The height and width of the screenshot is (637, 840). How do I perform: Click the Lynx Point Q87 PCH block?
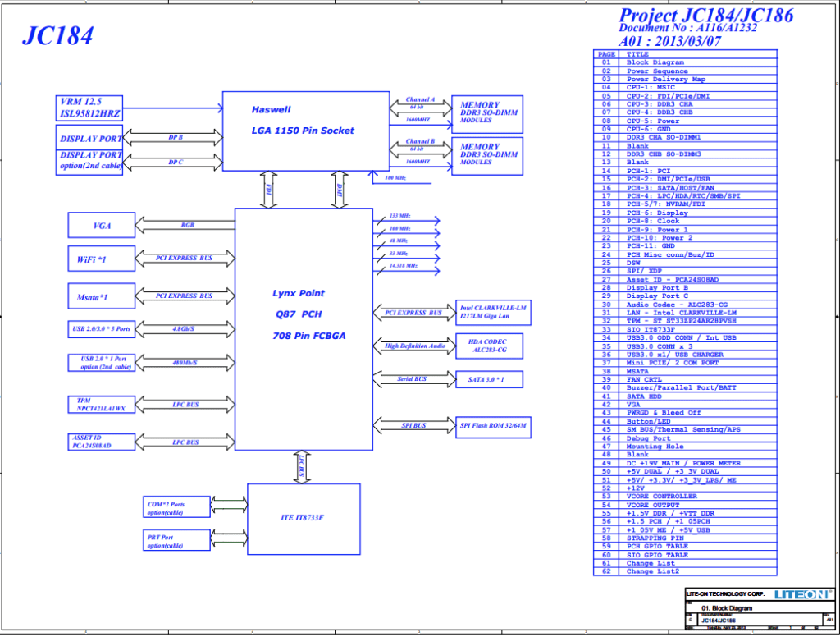pos(304,329)
